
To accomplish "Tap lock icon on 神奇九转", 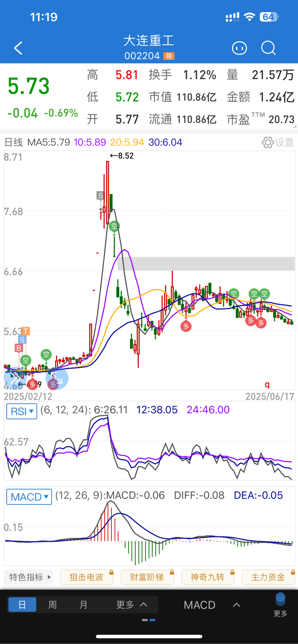I will 232,572.
